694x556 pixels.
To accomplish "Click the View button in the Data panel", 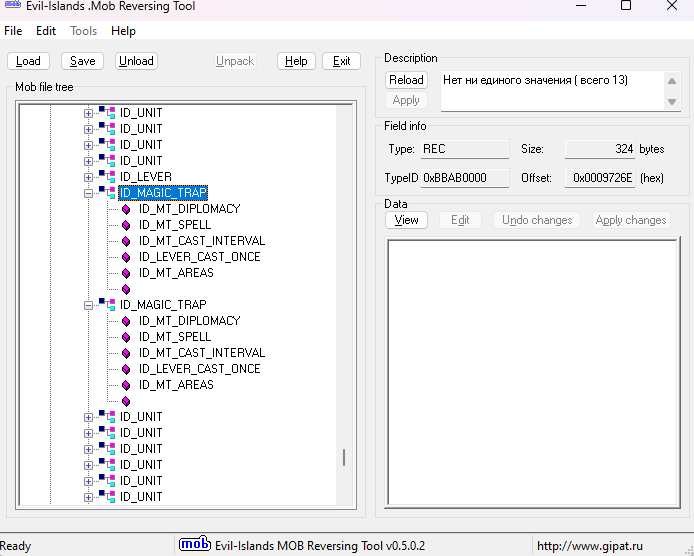I will click(x=406, y=220).
